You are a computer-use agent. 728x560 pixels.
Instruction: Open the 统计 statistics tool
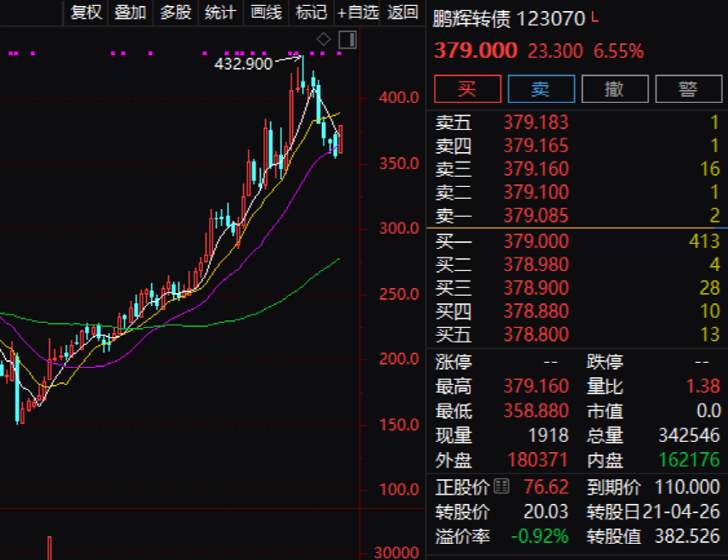219,13
